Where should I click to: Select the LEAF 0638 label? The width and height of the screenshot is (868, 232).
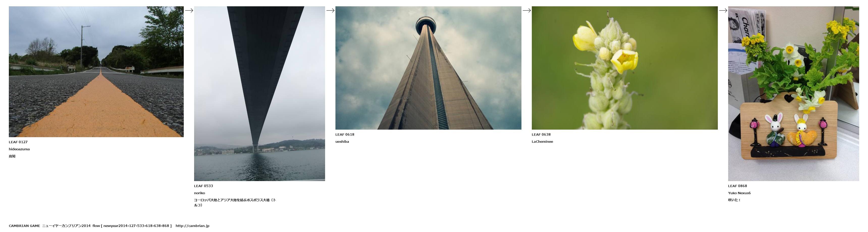pyautogui.click(x=541, y=134)
